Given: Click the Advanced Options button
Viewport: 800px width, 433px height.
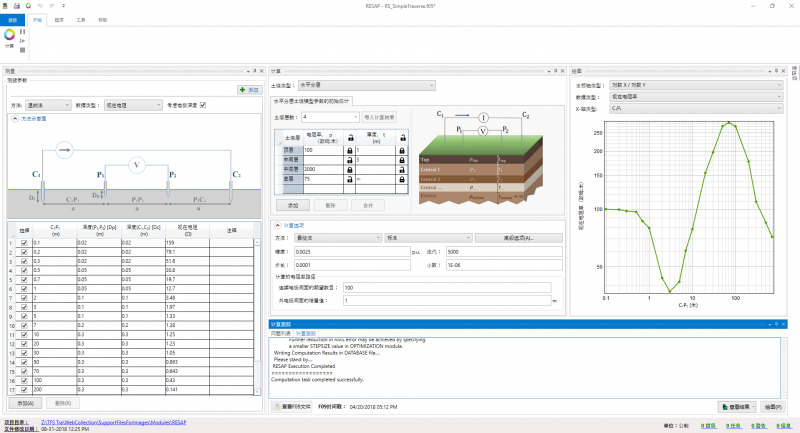Looking at the screenshot, I should (x=517, y=238).
